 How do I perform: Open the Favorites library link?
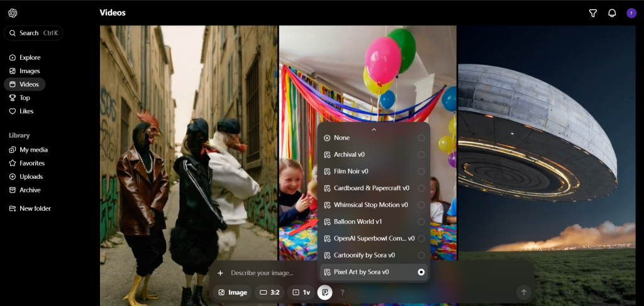(x=26, y=163)
